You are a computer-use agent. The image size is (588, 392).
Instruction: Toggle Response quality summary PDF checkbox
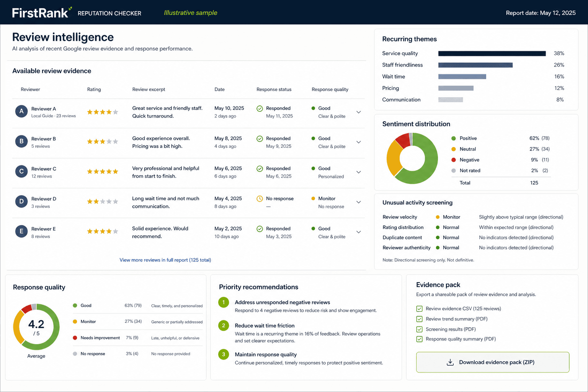(x=420, y=339)
